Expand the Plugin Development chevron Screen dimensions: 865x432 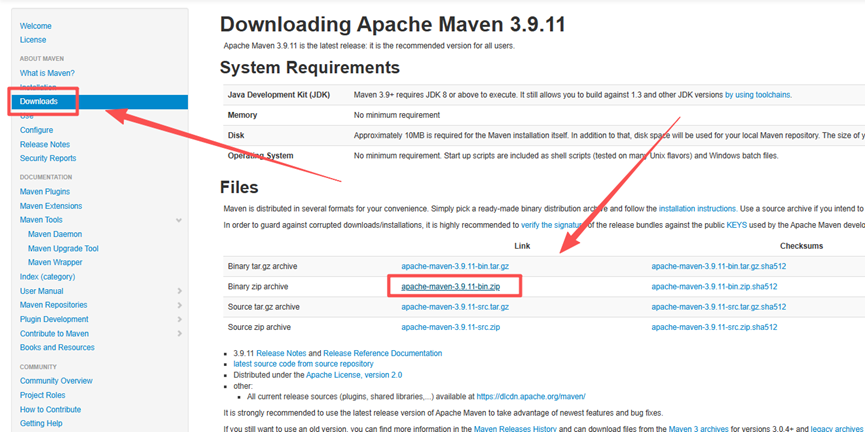coord(180,319)
